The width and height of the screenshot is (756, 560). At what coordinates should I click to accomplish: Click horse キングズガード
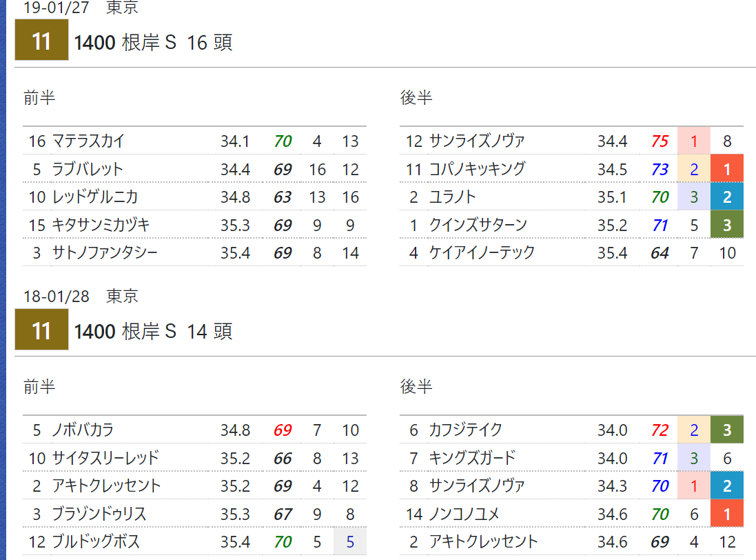(x=472, y=457)
